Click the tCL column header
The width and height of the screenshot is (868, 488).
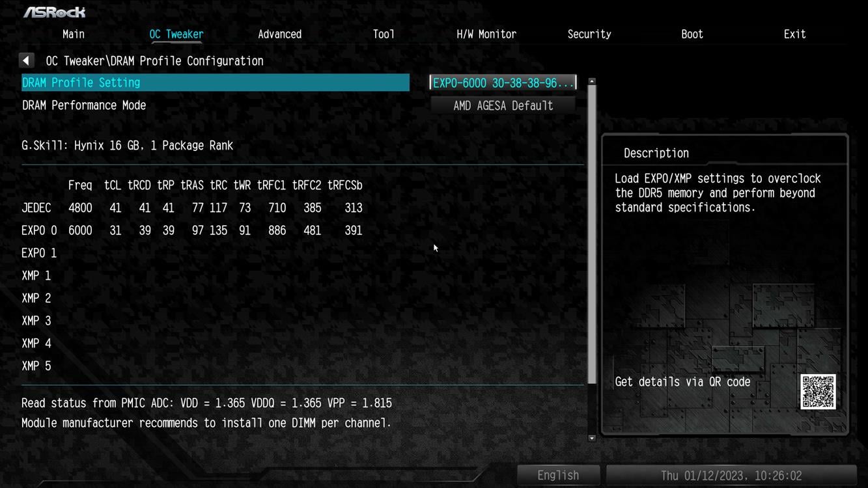pyautogui.click(x=113, y=185)
